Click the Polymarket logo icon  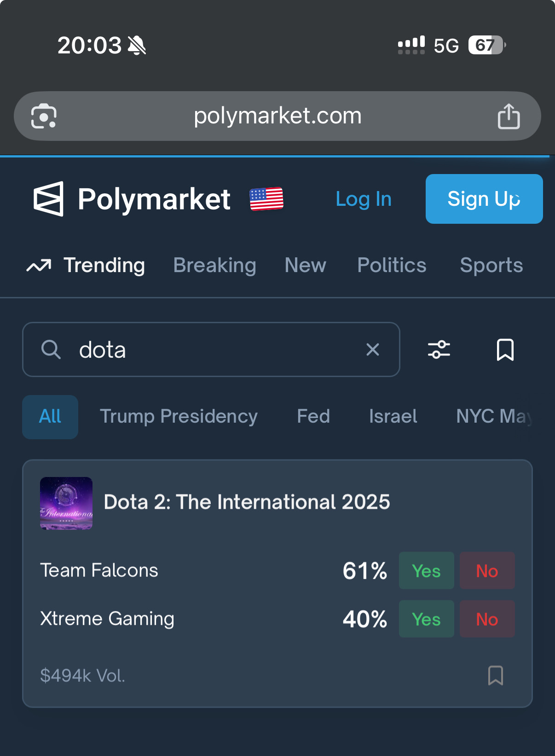[48, 199]
